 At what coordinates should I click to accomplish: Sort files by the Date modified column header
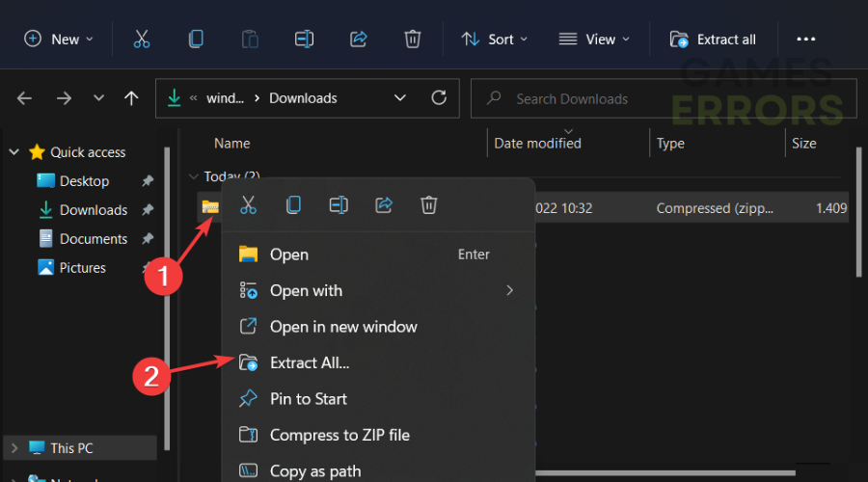pos(537,143)
